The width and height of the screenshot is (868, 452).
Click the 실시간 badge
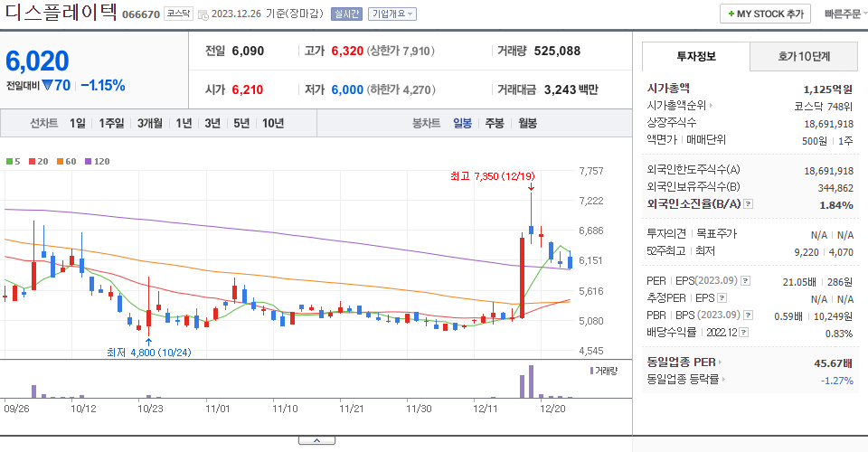pos(346,14)
